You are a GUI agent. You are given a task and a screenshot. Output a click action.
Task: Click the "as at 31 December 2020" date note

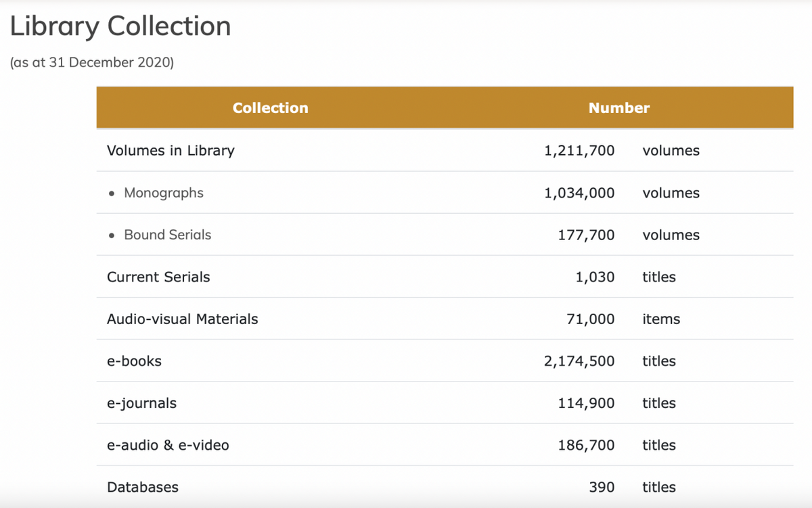click(92, 63)
